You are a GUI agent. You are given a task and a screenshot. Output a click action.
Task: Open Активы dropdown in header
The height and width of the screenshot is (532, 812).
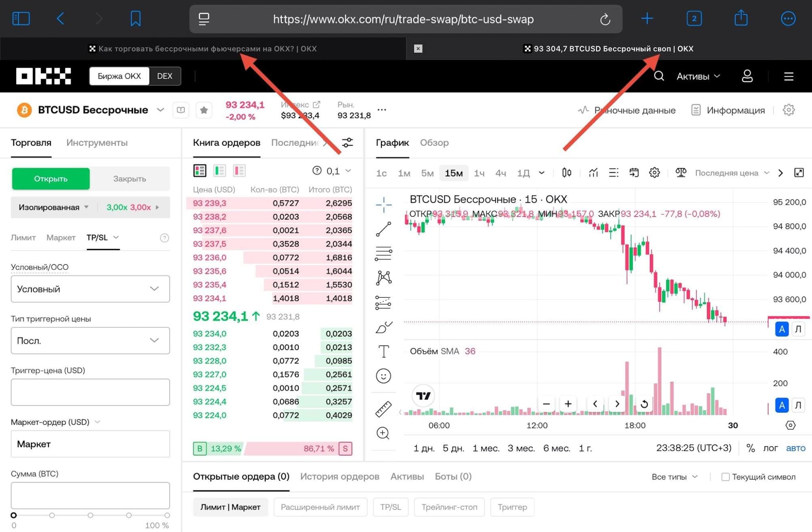698,76
